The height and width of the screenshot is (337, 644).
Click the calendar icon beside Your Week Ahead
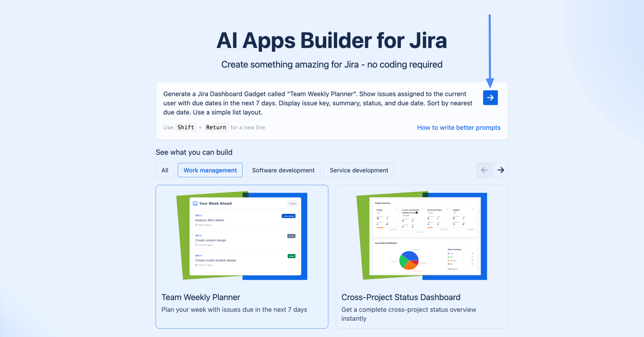[195, 203]
